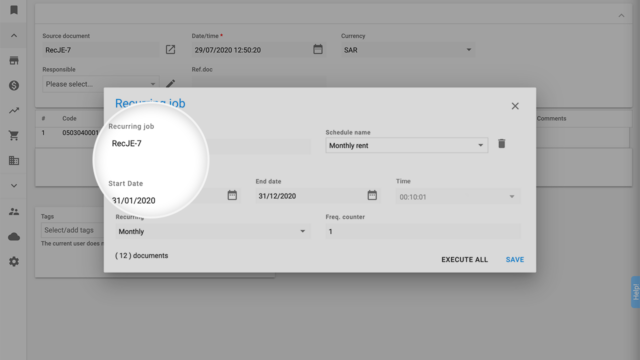The image size is (640, 360).
Task: Open the Start Date calendar picker
Action: [232, 195]
